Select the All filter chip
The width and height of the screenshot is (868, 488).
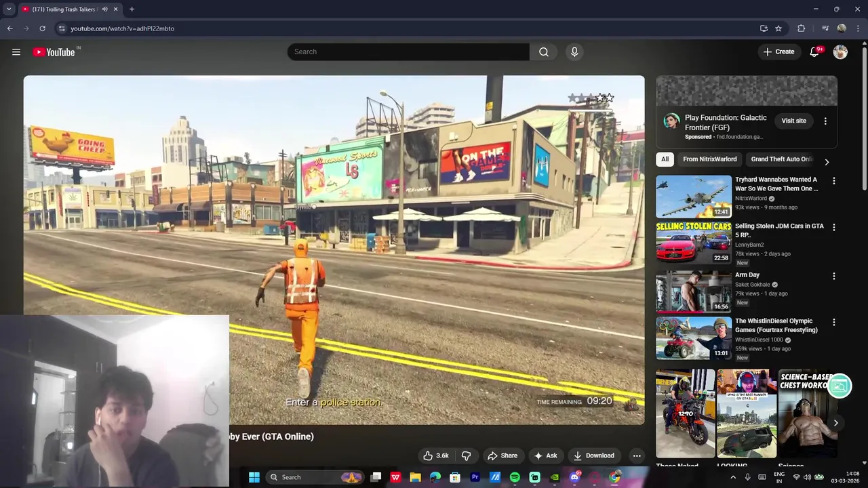(665, 159)
